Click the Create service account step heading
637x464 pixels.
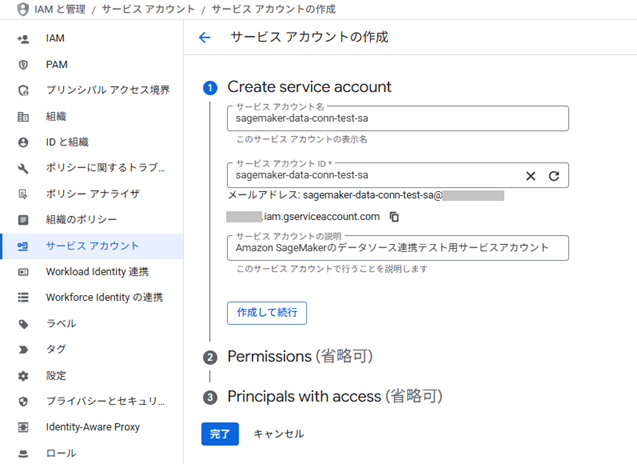click(309, 87)
